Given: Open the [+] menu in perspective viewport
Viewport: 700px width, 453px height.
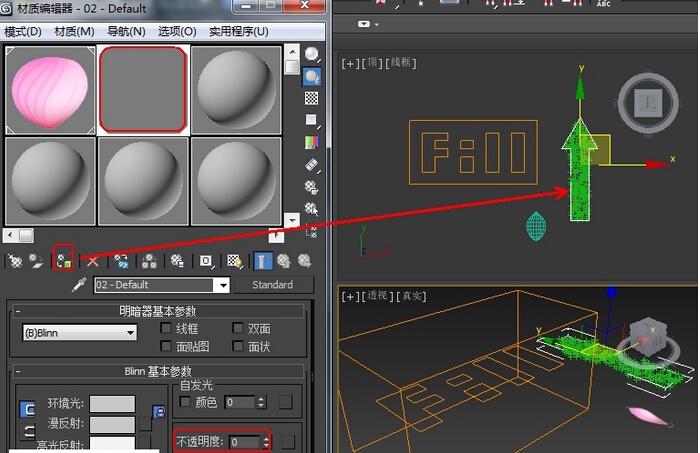Looking at the screenshot, I should pyautogui.click(x=350, y=296).
